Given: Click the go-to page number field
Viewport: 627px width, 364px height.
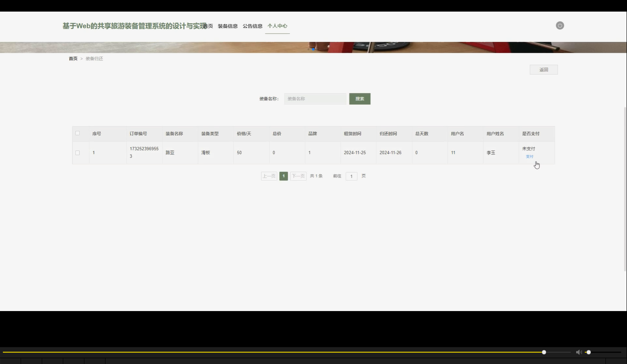Looking at the screenshot, I should [352, 176].
